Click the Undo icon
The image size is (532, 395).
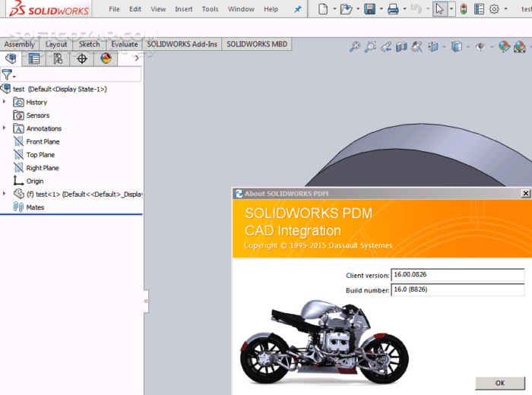coord(416,9)
